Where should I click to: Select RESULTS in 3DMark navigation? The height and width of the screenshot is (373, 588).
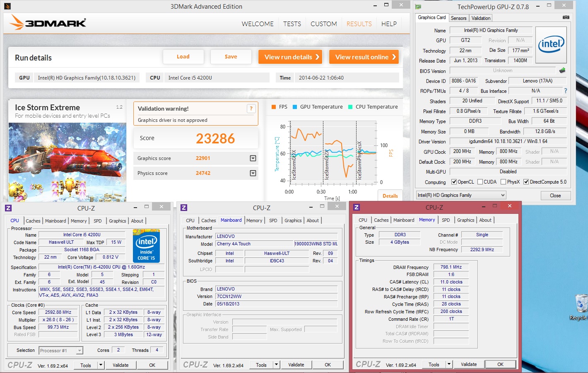(x=359, y=24)
